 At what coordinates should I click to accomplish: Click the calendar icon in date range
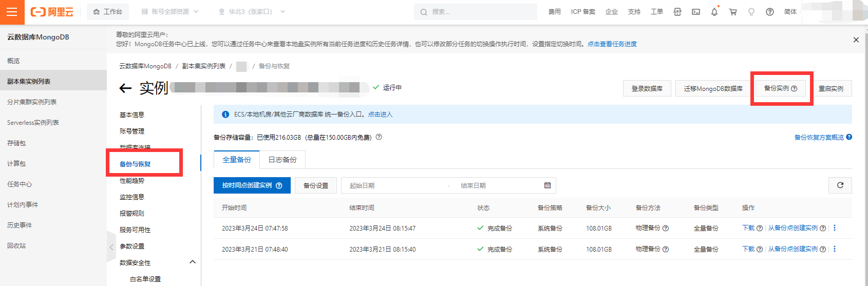coord(548,185)
